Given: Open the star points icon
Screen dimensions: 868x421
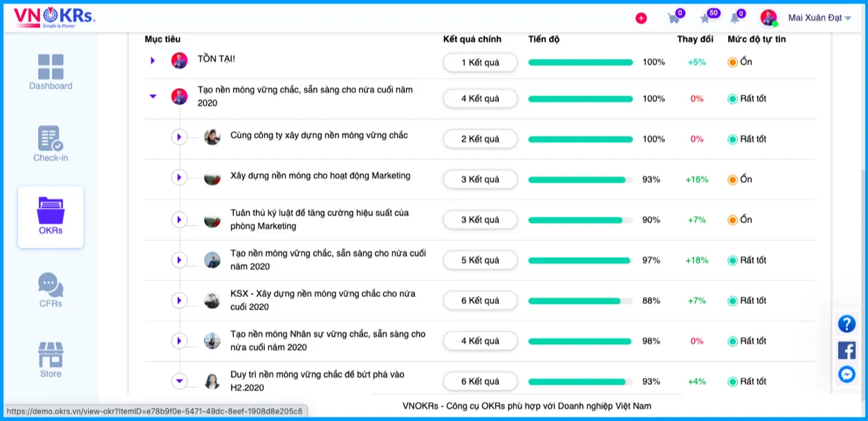Looking at the screenshot, I should [705, 18].
